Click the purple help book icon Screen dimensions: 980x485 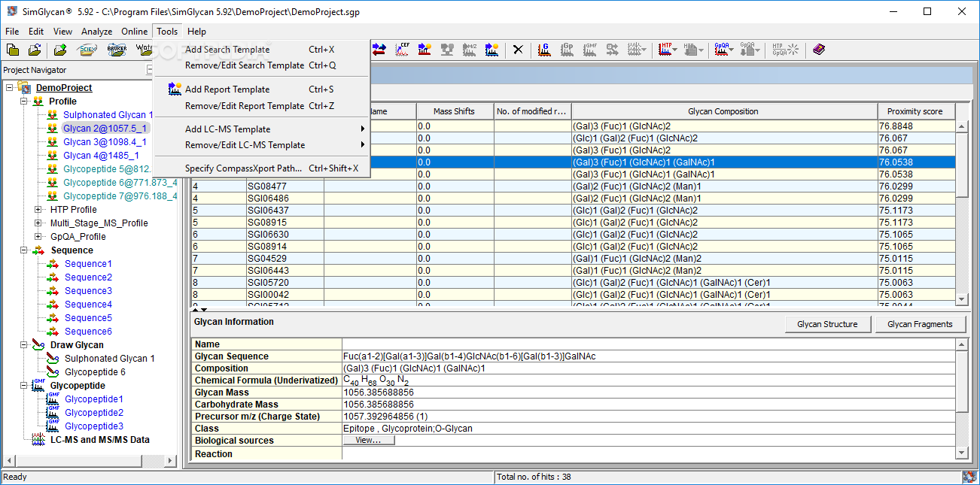pyautogui.click(x=819, y=50)
